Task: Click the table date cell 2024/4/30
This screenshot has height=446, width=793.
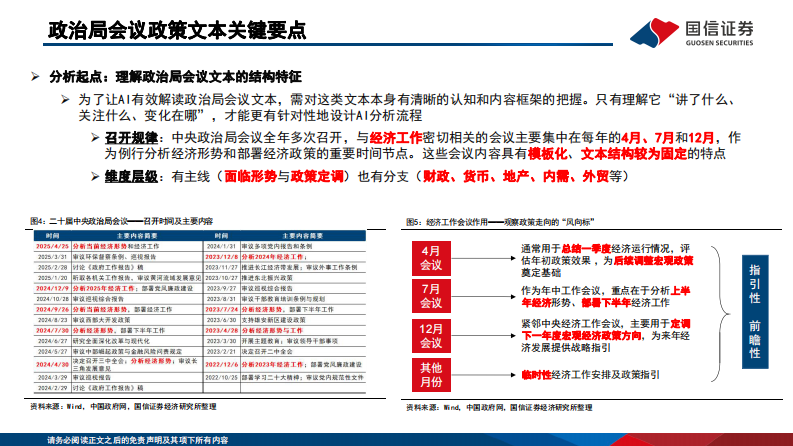Action: coord(52,365)
